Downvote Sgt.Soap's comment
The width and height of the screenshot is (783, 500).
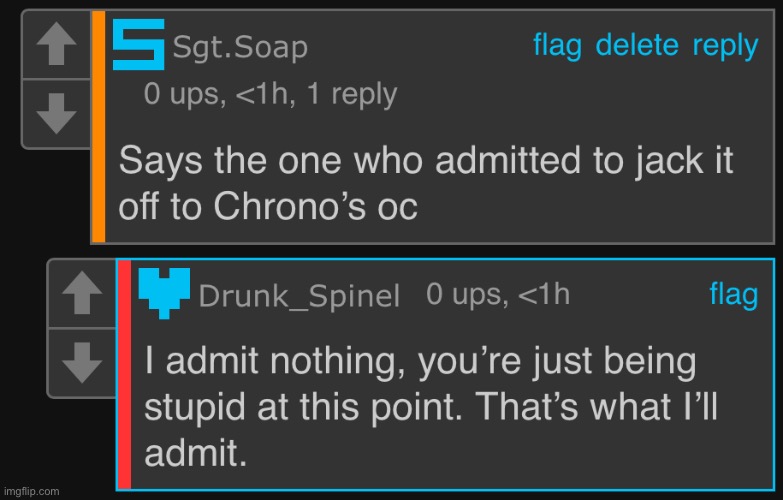click(x=56, y=114)
